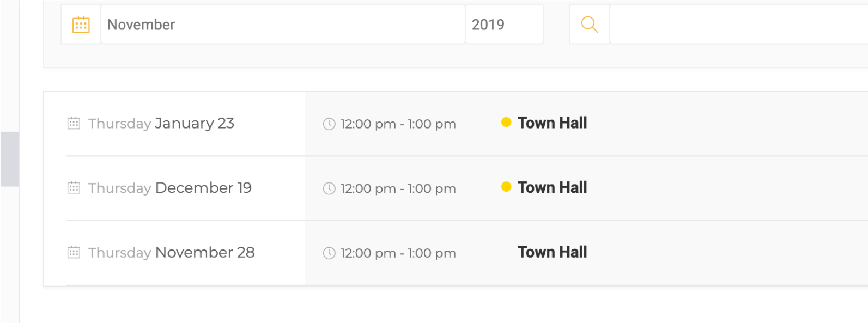
Task: Click the clock icon in the November 28 row
Action: pos(329,253)
